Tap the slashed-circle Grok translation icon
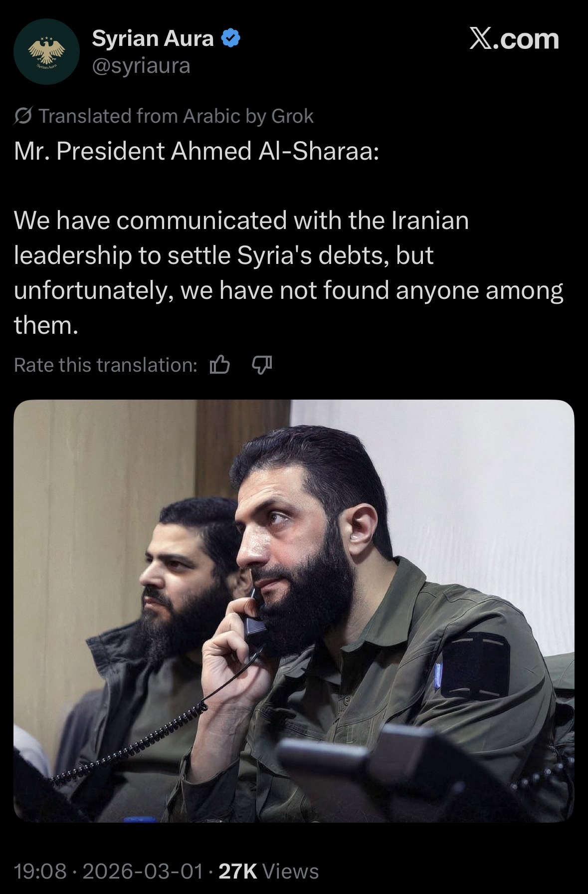 click(x=23, y=116)
